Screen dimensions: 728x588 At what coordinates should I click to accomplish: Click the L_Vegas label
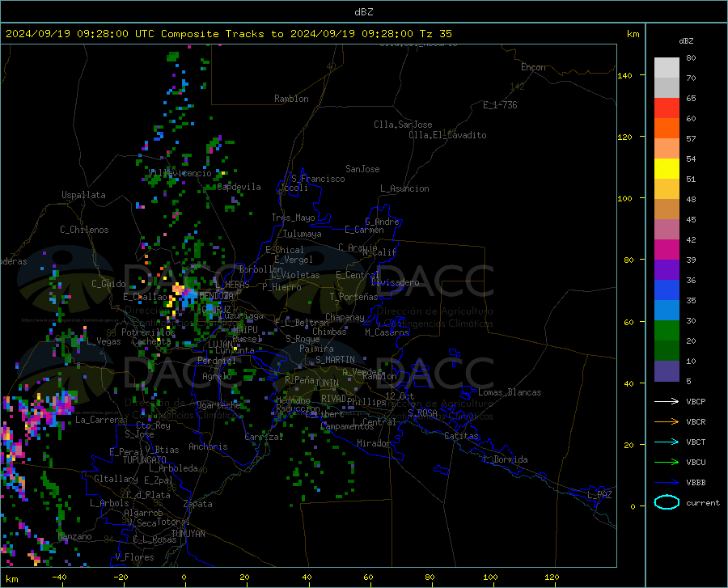click(104, 341)
